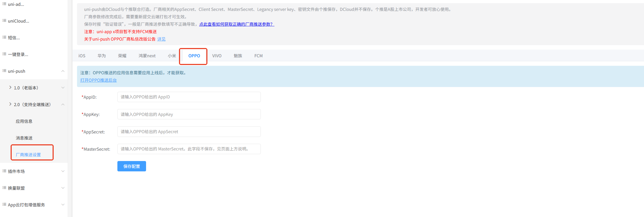Focus the AppID input field

(189, 97)
